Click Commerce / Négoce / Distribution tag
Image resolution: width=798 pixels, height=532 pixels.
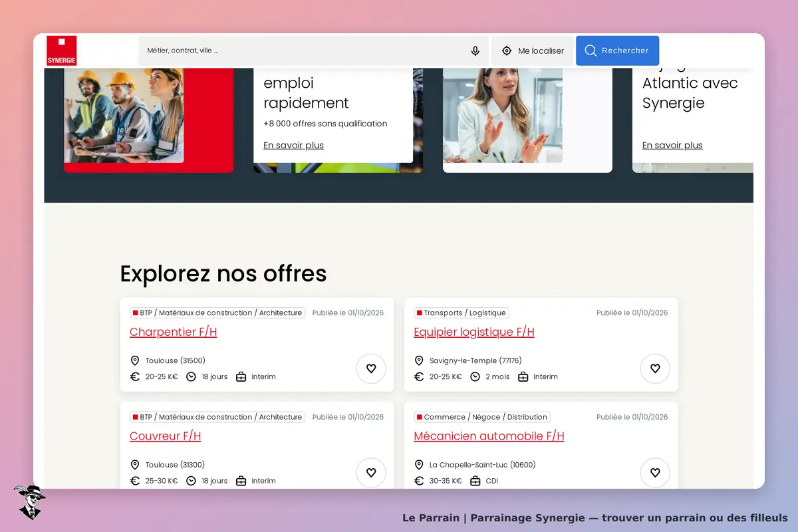tap(482, 417)
